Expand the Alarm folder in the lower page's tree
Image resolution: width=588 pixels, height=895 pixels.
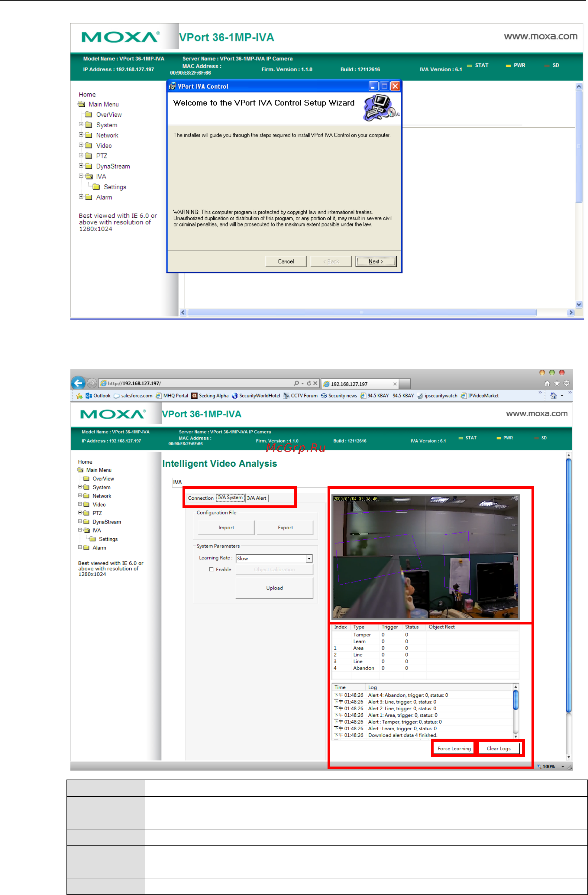click(80, 547)
